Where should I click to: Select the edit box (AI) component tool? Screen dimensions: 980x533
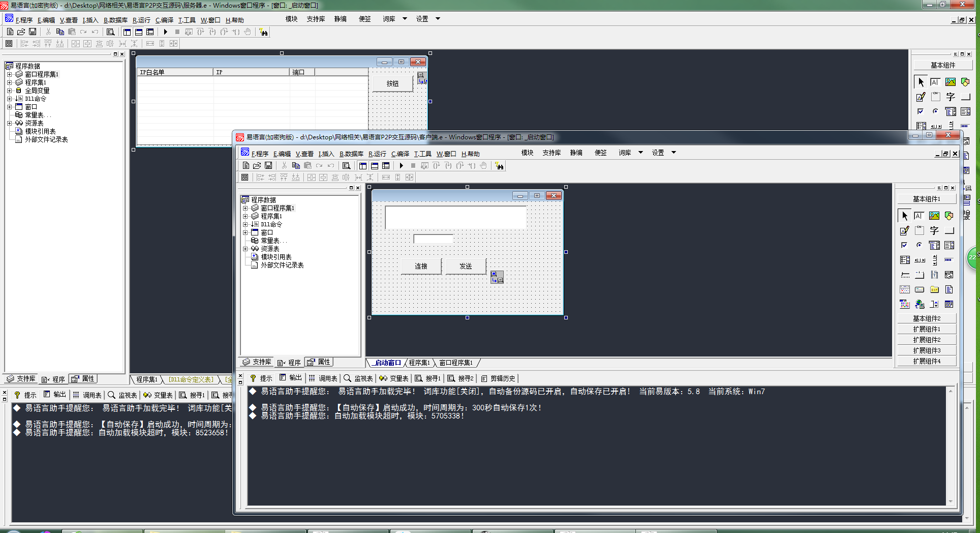pyautogui.click(x=919, y=216)
